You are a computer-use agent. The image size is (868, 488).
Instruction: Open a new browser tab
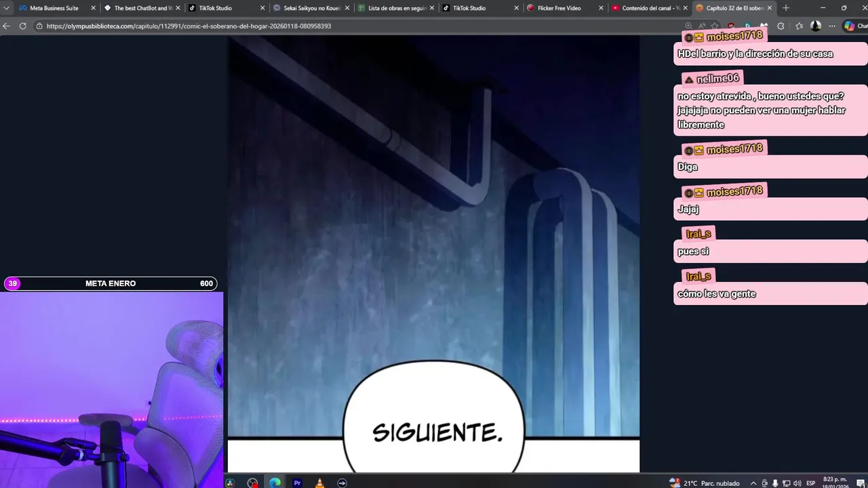(x=786, y=8)
